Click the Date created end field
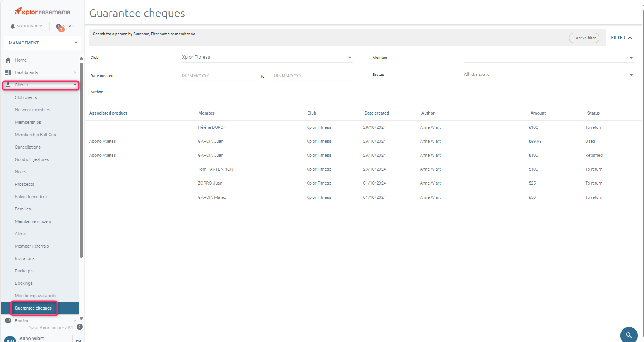Image resolution: width=644 pixels, height=342 pixels. [x=313, y=75]
